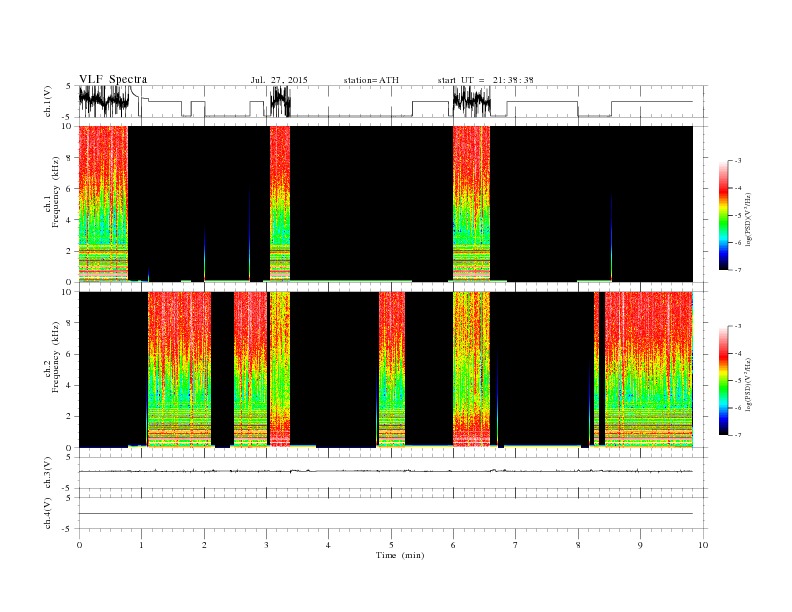The height and width of the screenshot is (612, 792).
Task: Click the 'Time (min)' axis label
Action: 400,555
